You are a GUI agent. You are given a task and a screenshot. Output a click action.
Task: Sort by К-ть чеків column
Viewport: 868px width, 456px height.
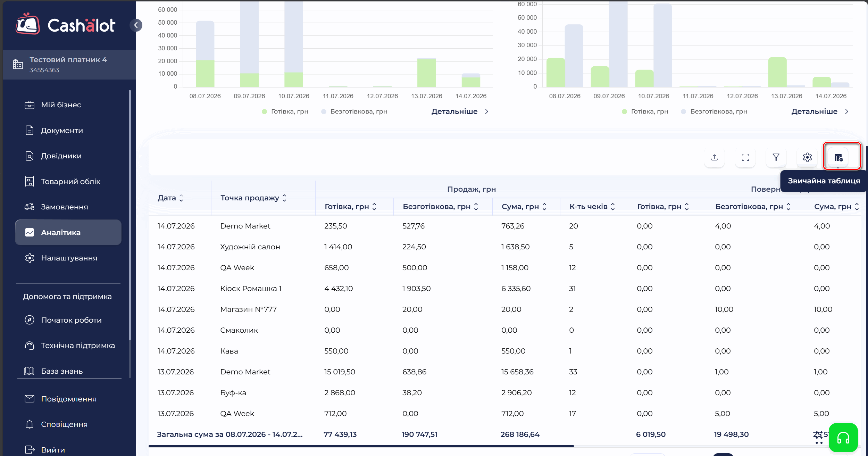click(x=592, y=207)
